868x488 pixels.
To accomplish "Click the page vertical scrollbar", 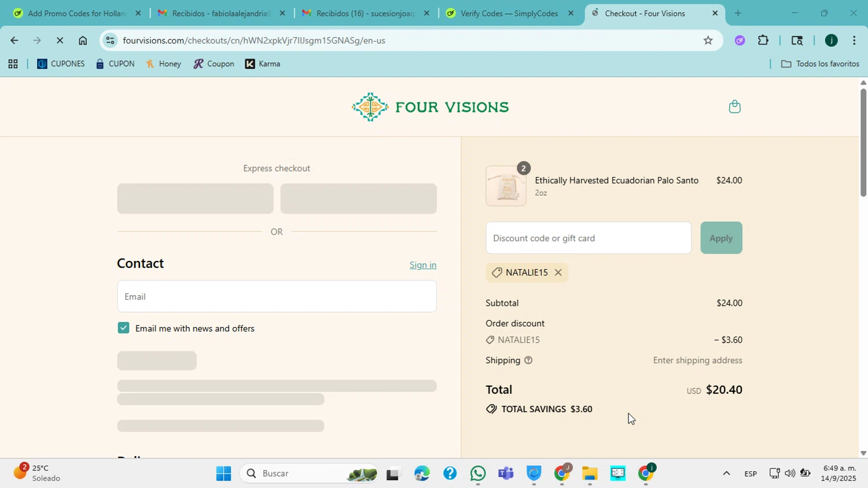I will (863, 142).
